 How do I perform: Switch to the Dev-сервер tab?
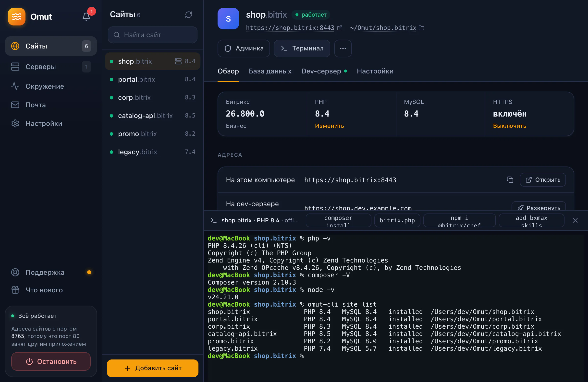[x=324, y=71]
